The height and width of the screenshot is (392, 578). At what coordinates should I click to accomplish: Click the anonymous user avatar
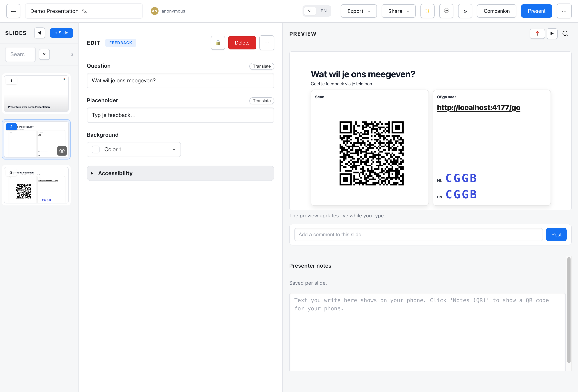tap(154, 11)
